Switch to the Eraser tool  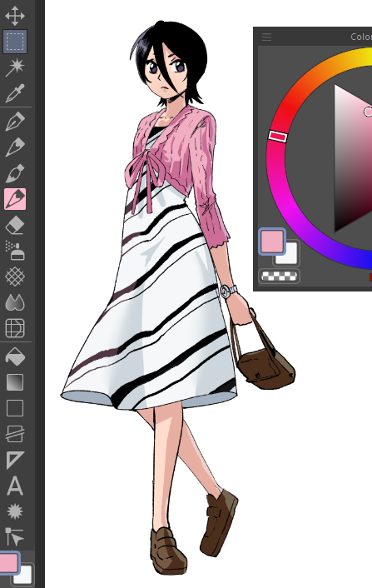tap(15, 225)
